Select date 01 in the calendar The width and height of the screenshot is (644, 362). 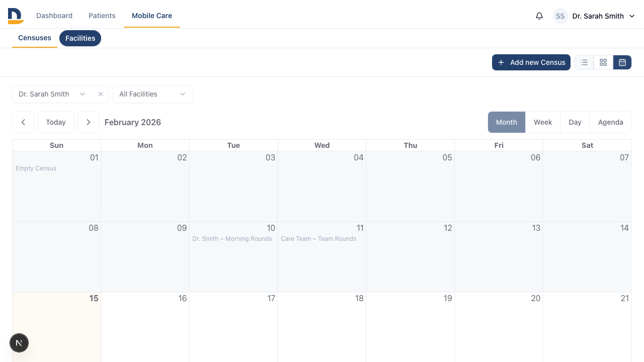(94, 157)
